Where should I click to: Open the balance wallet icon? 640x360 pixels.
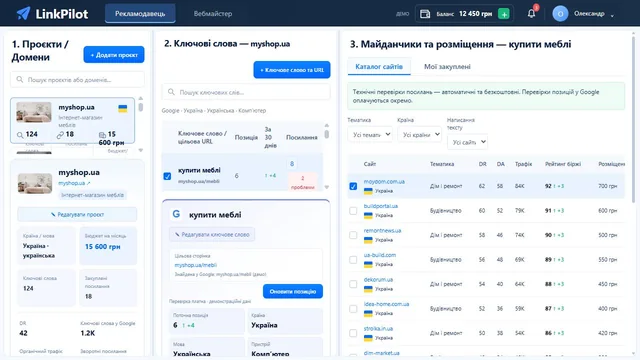tap(425, 14)
